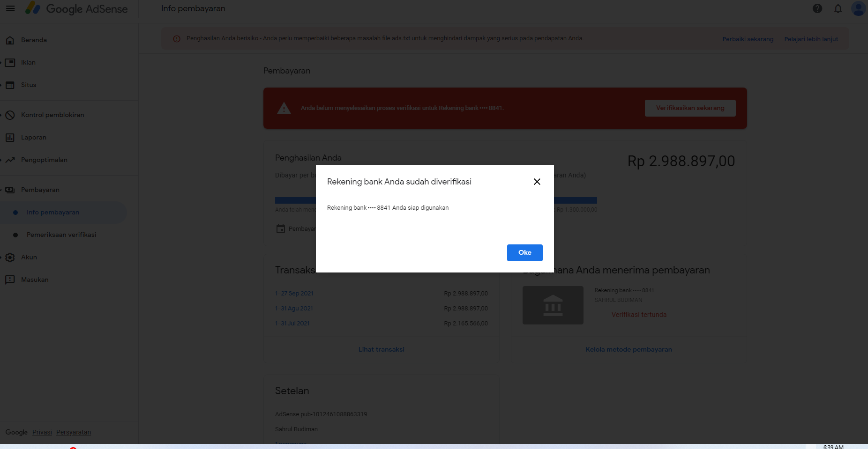Click the Beranda home icon
Screen dimensions: 868x449
coord(10,40)
